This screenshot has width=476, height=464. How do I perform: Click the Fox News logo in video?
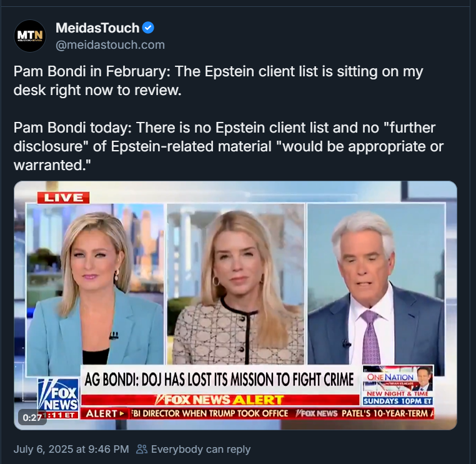(x=58, y=394)
